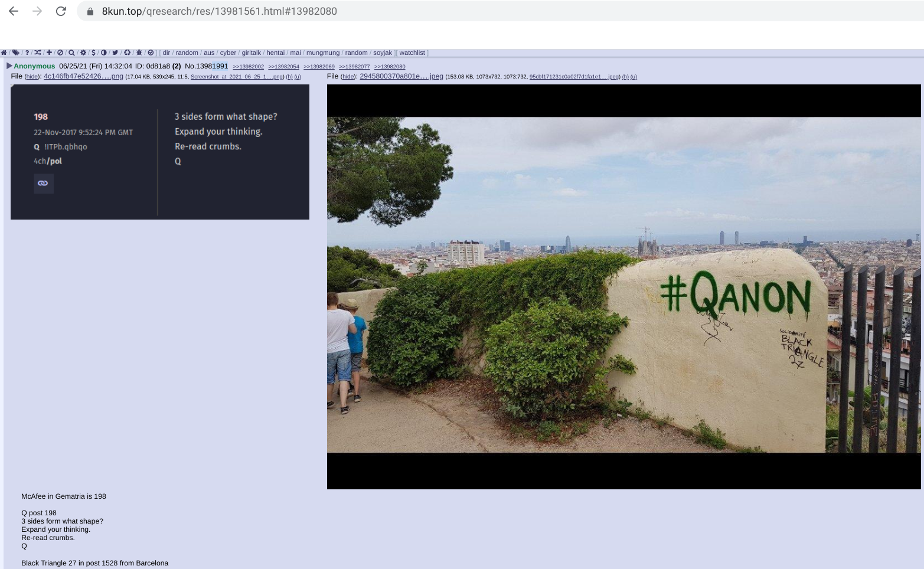
Task: Open the 4c146fb47e52426….png file link
Action: [x=83, y=76]
